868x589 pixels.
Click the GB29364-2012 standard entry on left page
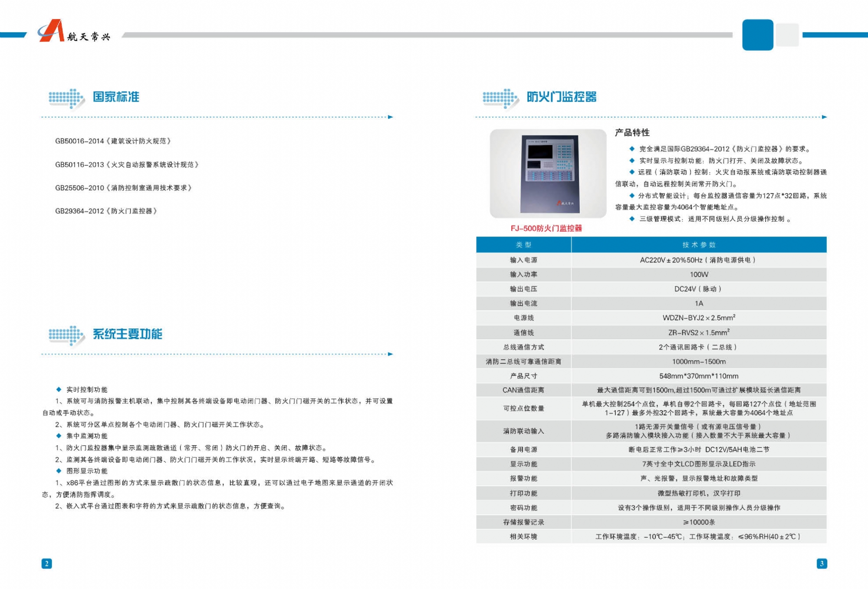(106, 211)
